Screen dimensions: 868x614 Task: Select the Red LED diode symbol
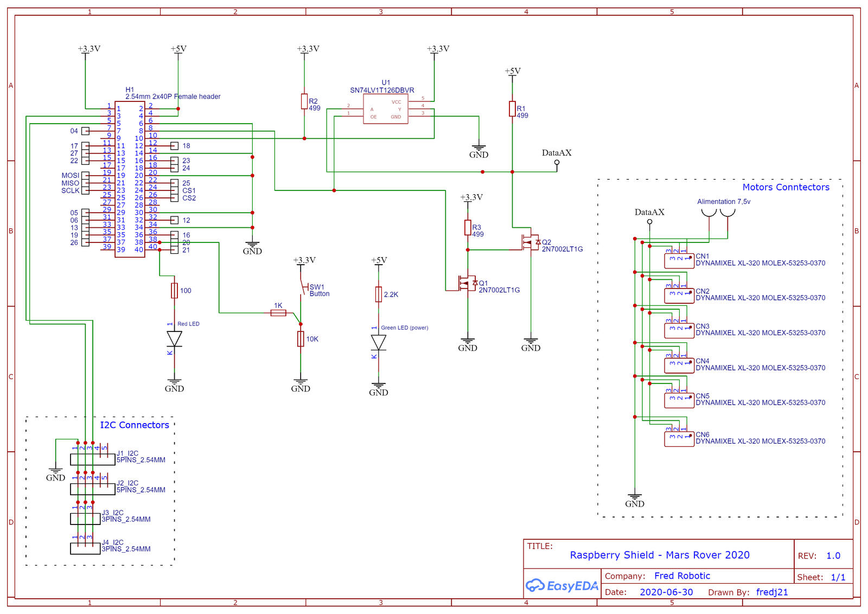(174, 339)
